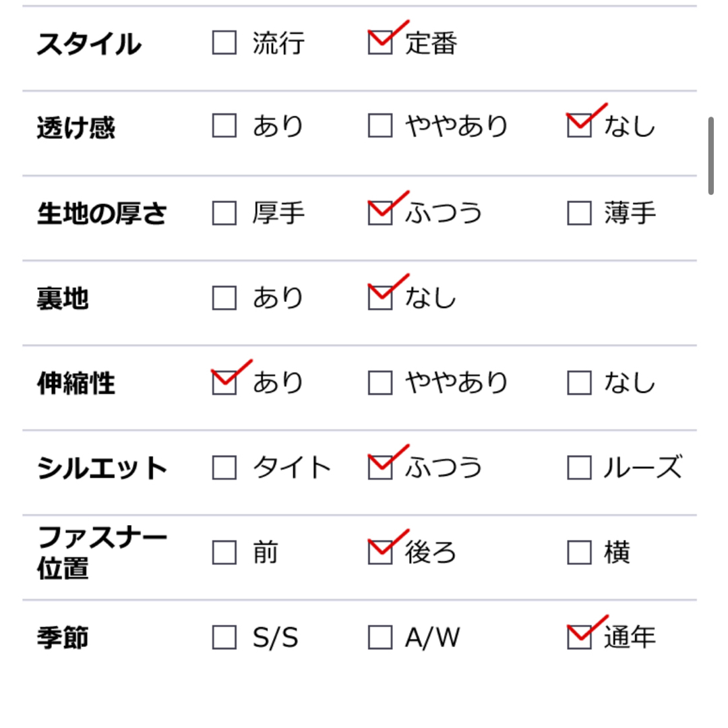Toggle the なし checkbox for 裏地
Screen dimensions: 728x728
coord(380,298)
